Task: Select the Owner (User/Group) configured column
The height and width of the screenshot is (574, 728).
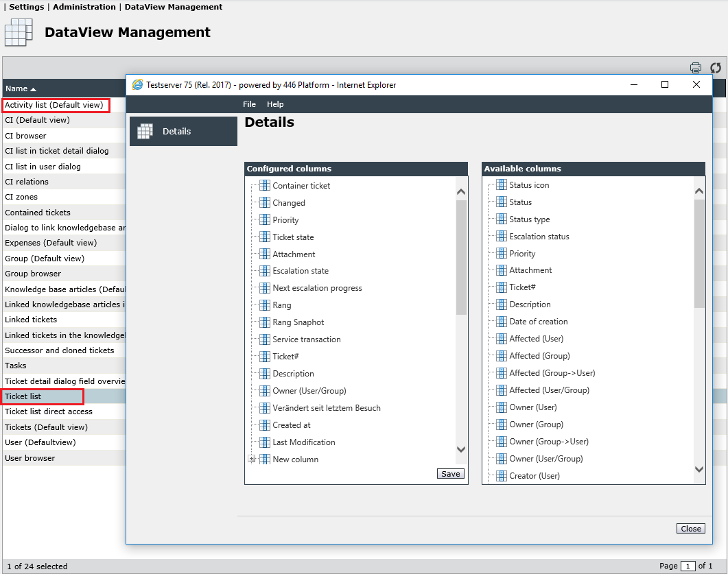Action: point(309,391)
